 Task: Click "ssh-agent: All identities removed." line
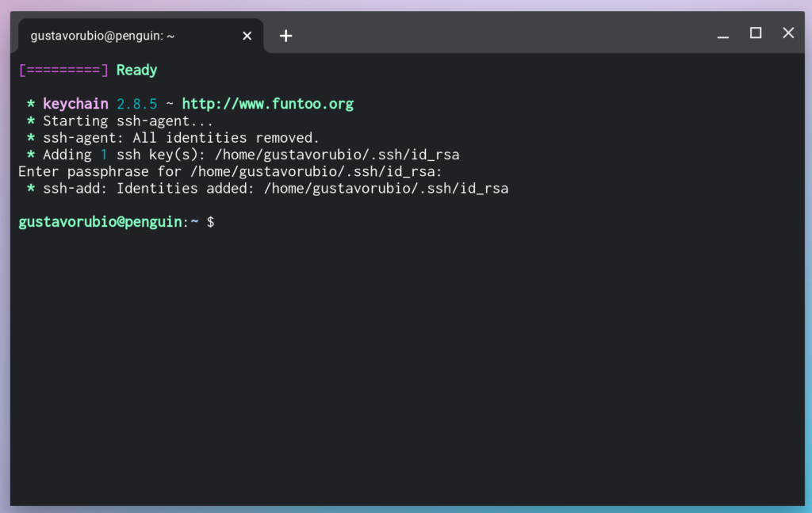coord(182,138)
